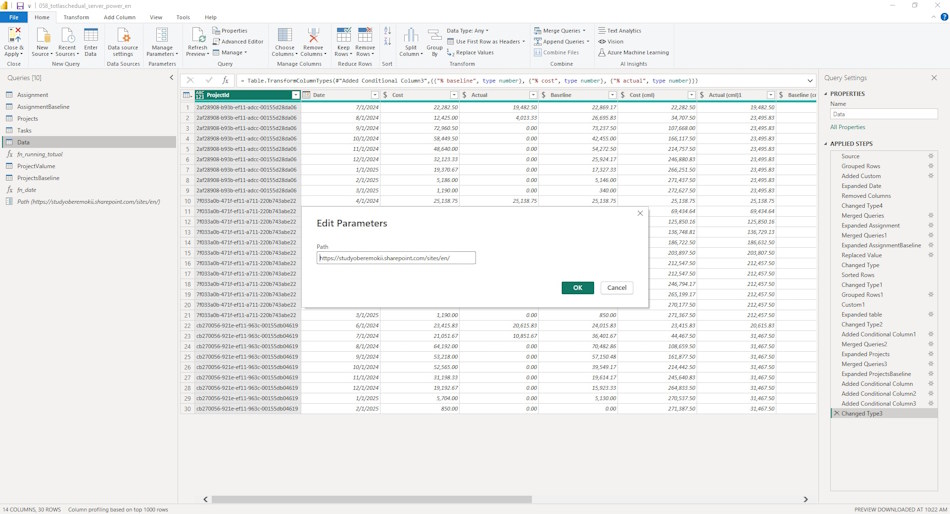Image resolution: width=950 pixels, height=514 pixels.
Task: Click Replace Values in ribbon
Action: click(470, 52)
